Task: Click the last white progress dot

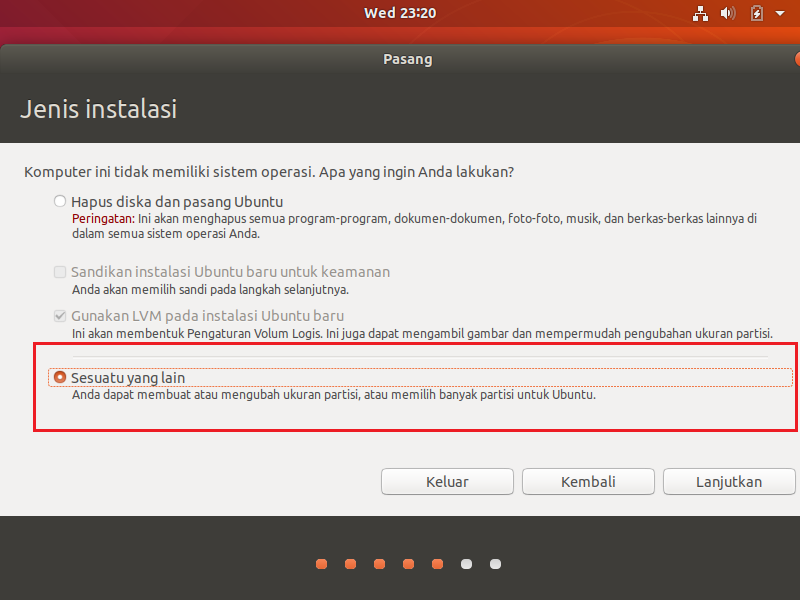Action: (x=495, y=564)
